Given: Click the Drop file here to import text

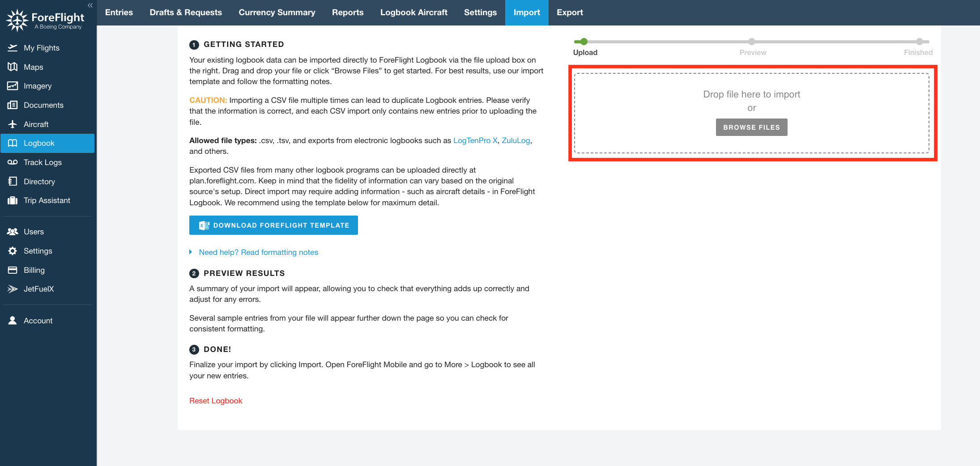Looking at the screenshot, I should (751, 94).
